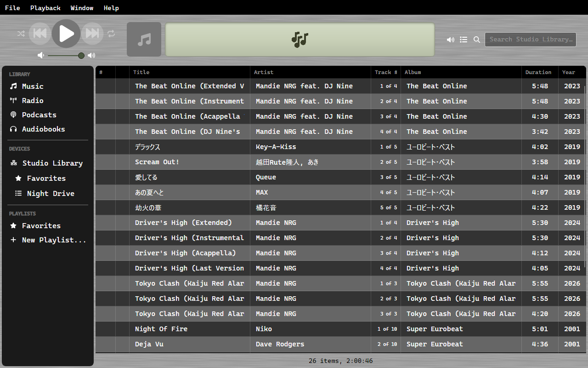The width and height of the screenshot is (588, 368).
Task: Skip to the next track
Action: pyautogui.click(x=92, y=33)
